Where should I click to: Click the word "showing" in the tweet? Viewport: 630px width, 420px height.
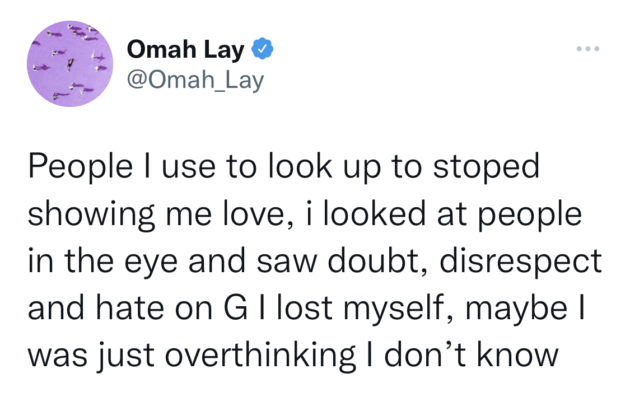click(91, 215)
